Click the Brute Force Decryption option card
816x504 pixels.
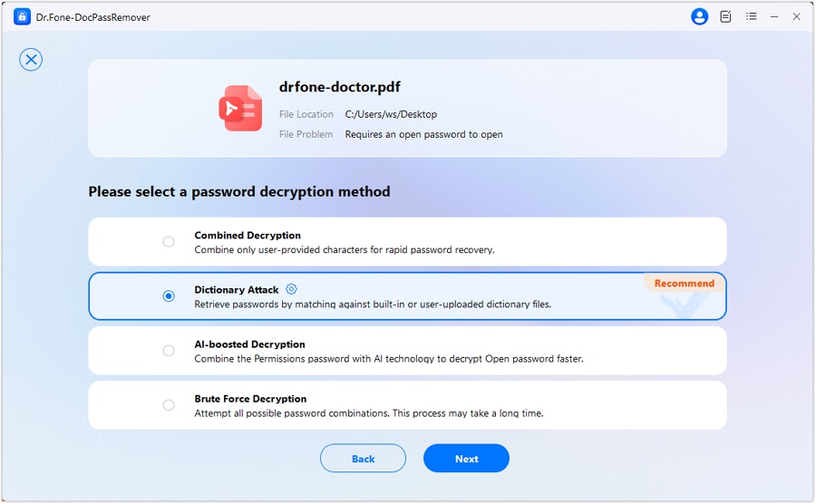click(x=407, y=404)
